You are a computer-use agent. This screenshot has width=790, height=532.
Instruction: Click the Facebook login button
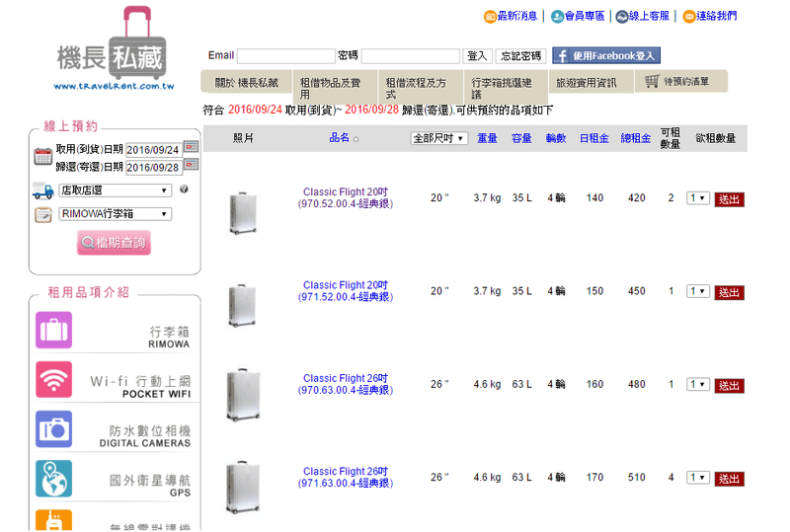click(x=606, y=55)
